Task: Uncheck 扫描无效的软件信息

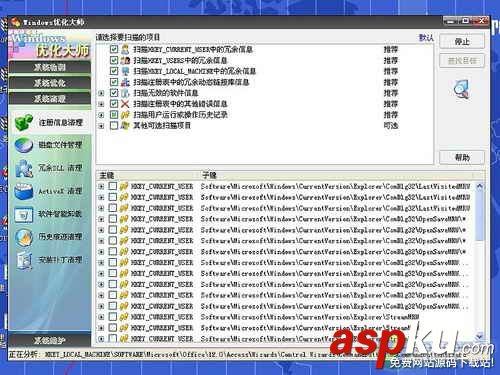Action: [114, 93]
